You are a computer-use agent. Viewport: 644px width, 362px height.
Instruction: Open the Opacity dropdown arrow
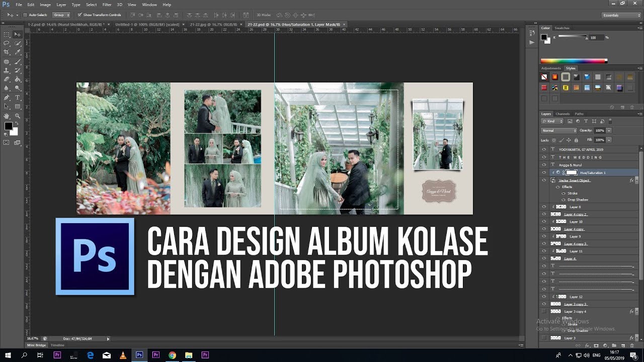(609, 130)
